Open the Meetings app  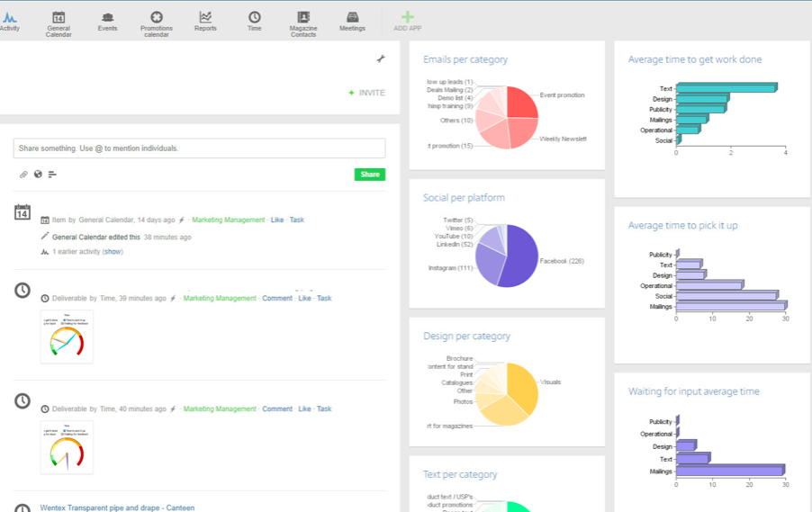point(352,22)
